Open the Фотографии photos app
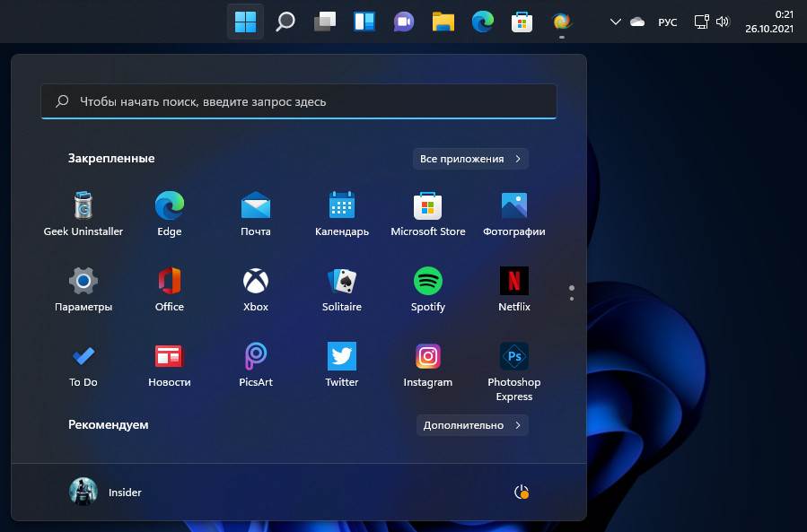The width and height of the screenshot is (807, 532). pyautogui.click(x=514, y=214)
